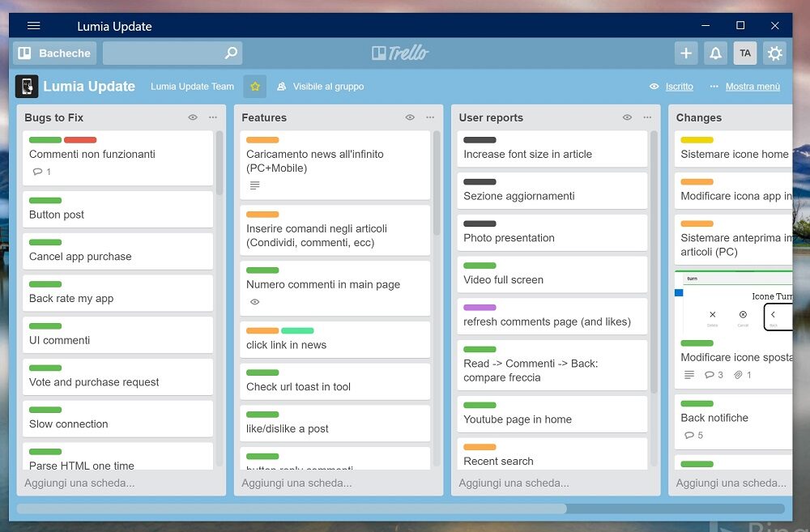The width and height of the screenshot is (810, 532).
Task: Toggle watch eye on Bugs to Fix list
Action: (193, 117)
